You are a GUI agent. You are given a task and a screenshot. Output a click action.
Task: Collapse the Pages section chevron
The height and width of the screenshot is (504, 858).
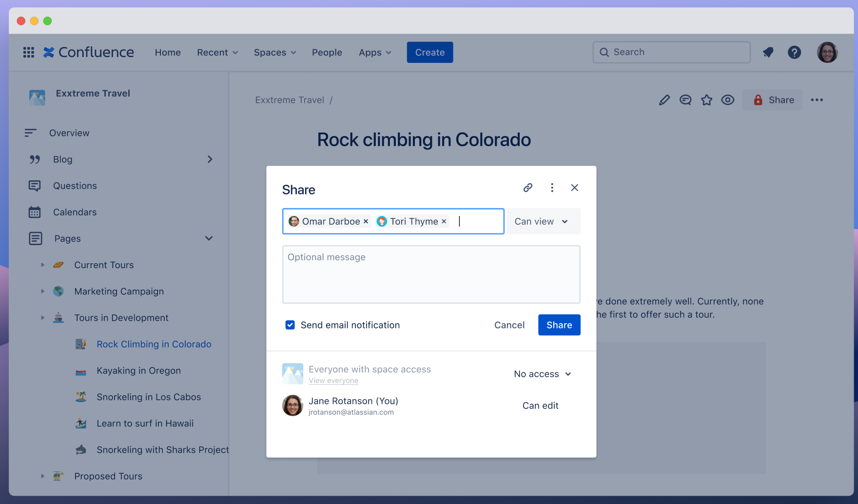[209, 238]
